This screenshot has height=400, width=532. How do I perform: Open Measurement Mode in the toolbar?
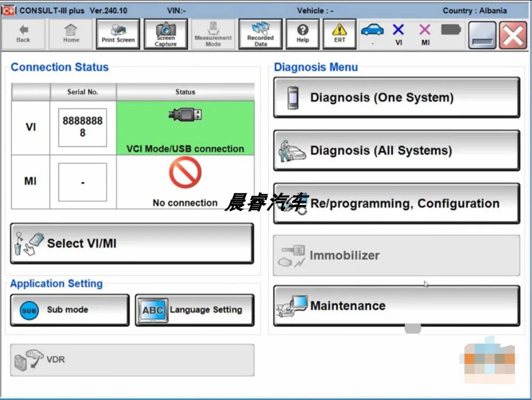213,34
